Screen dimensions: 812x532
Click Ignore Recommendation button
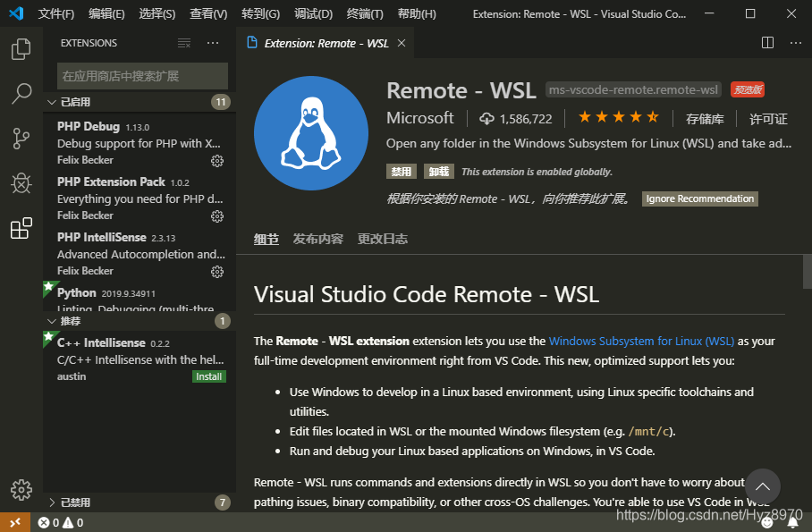coord(699,198)
